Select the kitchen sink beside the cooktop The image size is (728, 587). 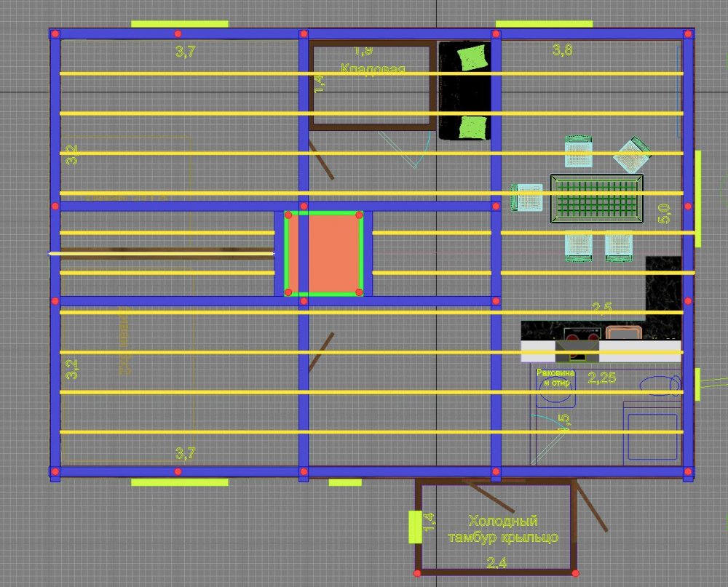click(x=622, y=334)
